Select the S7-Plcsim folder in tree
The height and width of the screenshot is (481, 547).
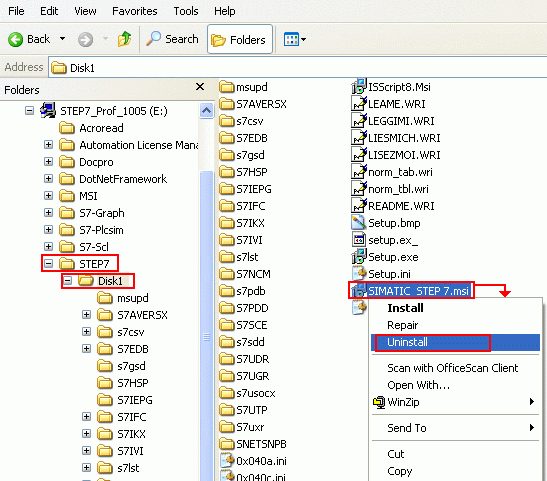(x=91, y=230)
